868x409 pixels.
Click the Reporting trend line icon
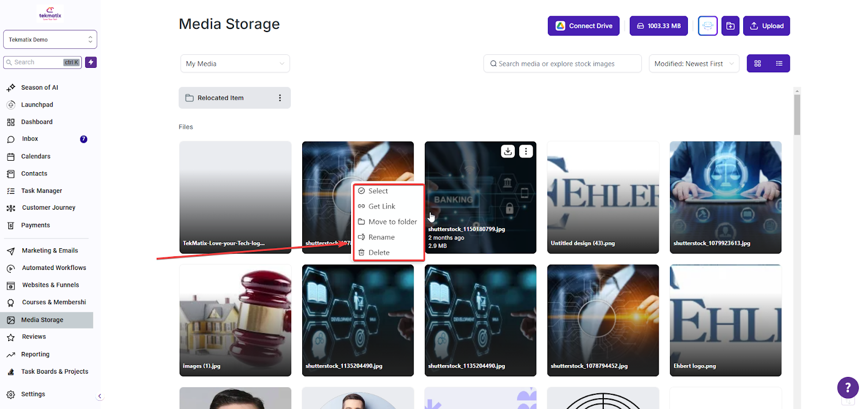tap(11, 355)
